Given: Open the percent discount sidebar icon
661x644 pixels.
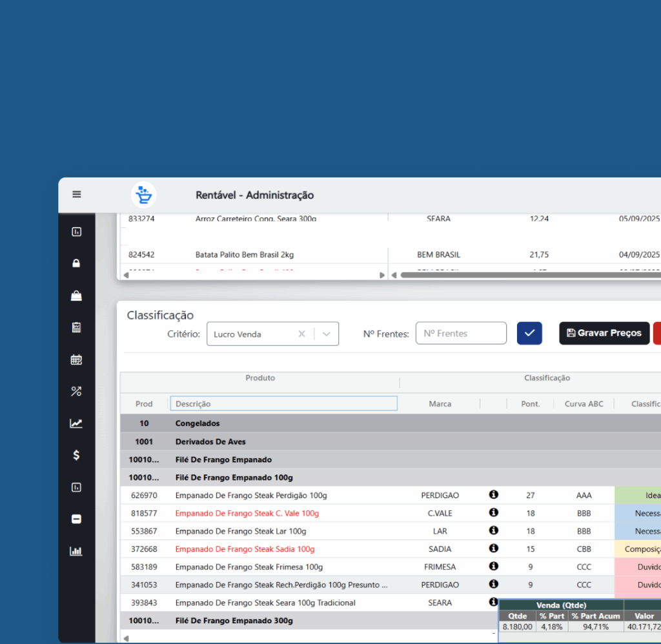Looking at the screenshot, I should pyautogui.click(x=76, y=391).
